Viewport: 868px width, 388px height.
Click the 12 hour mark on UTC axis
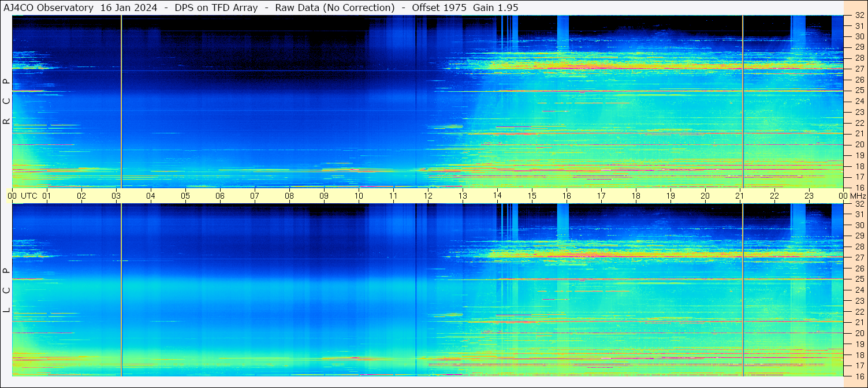(428, 196)
